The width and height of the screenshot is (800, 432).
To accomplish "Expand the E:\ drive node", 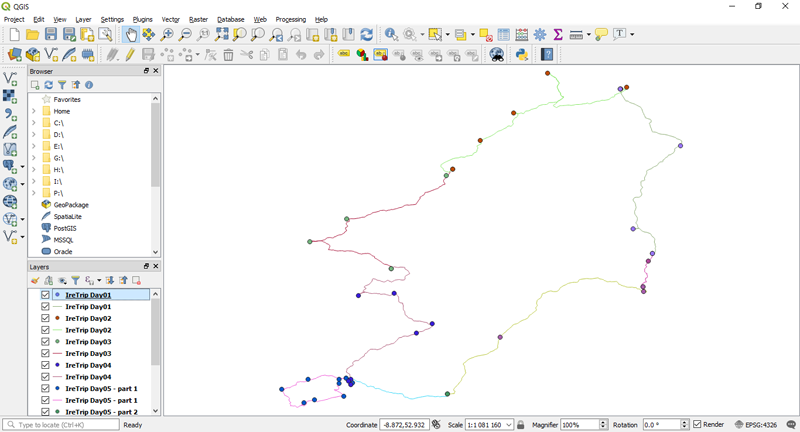I will (x=34, y=146).
